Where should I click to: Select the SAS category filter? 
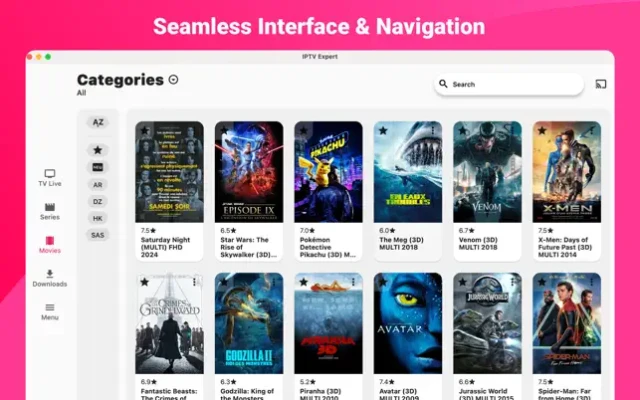(98, 235)
